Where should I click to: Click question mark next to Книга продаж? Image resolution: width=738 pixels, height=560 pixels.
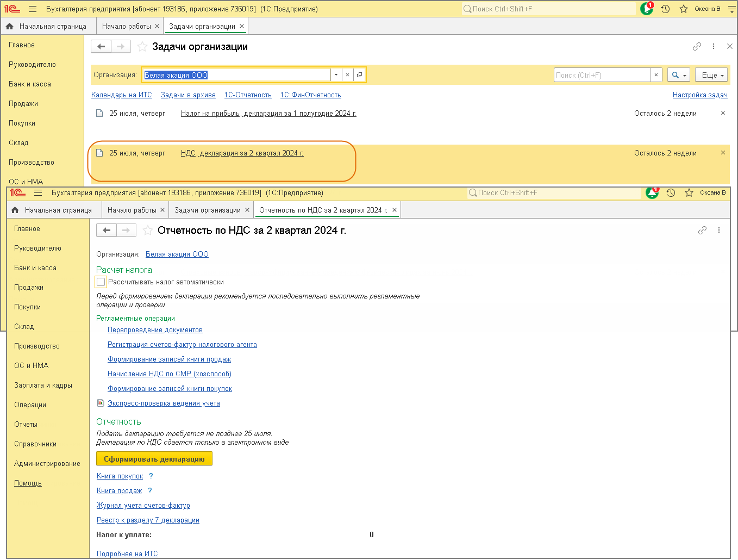(x=150, y=491)
